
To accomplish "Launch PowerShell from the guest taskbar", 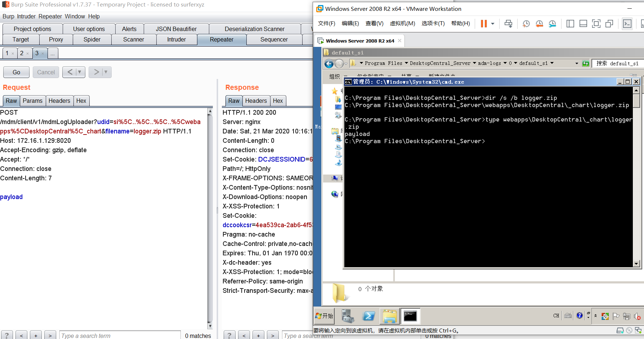I will 368,316.
